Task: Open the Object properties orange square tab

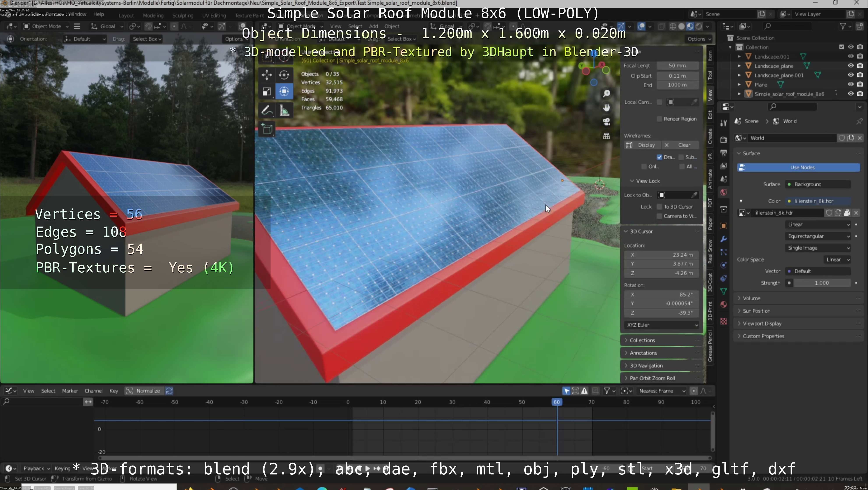Action: [724, 226]
